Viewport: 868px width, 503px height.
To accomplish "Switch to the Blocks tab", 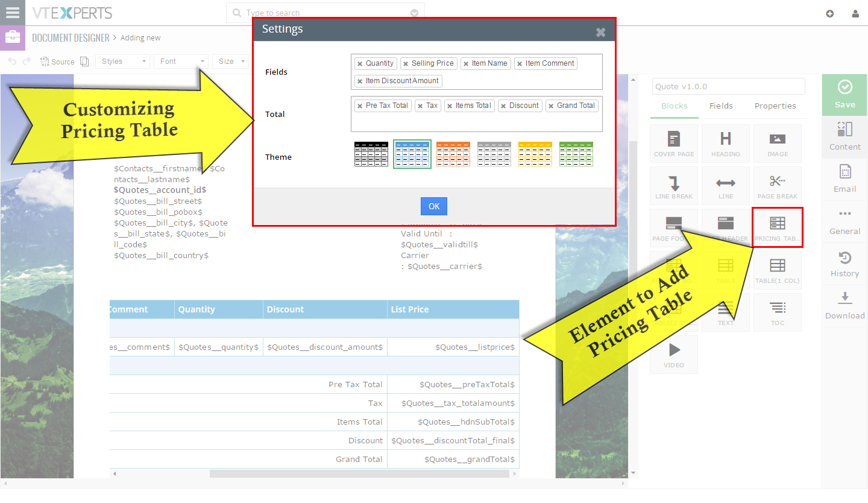I will click(674, 106).
